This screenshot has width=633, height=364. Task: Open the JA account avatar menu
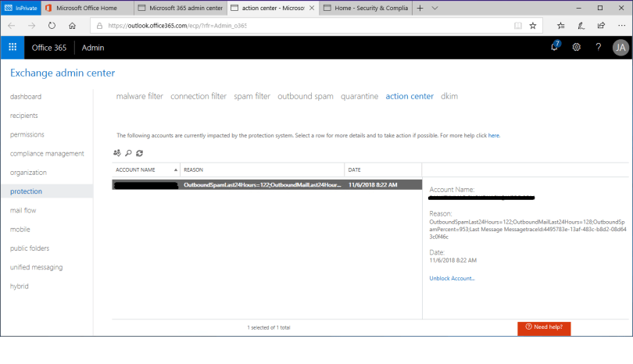click(x=620, y=47)
